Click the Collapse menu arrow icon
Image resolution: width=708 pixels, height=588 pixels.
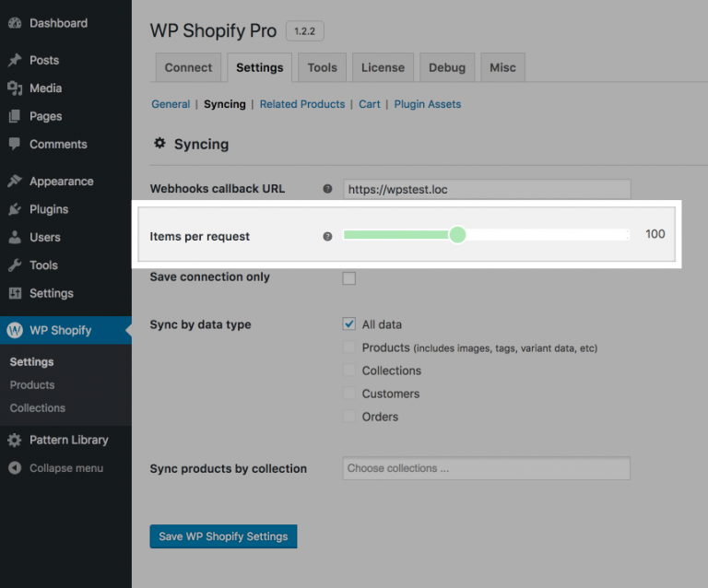15,468
